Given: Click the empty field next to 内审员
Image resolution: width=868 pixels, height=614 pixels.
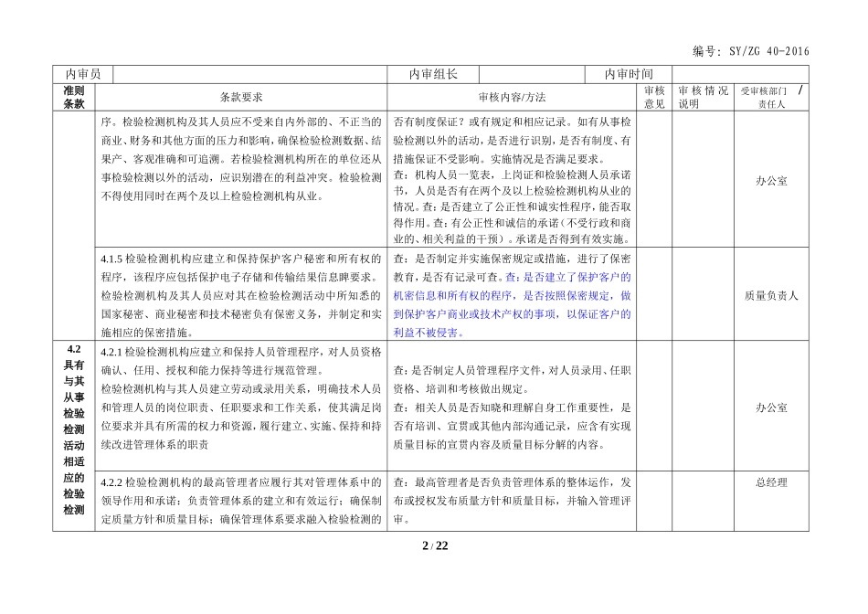Looking at the screenshot, I should click(250, 74).
